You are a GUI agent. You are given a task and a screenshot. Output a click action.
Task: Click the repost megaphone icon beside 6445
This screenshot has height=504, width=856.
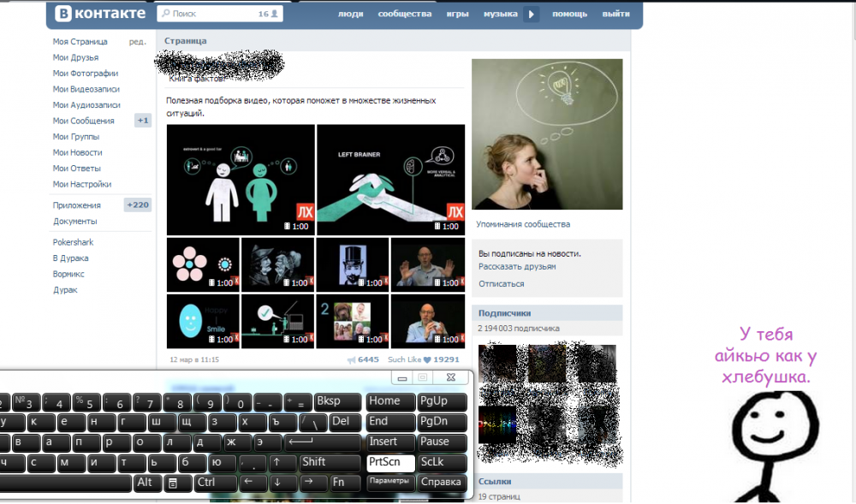tap(351, 360)
